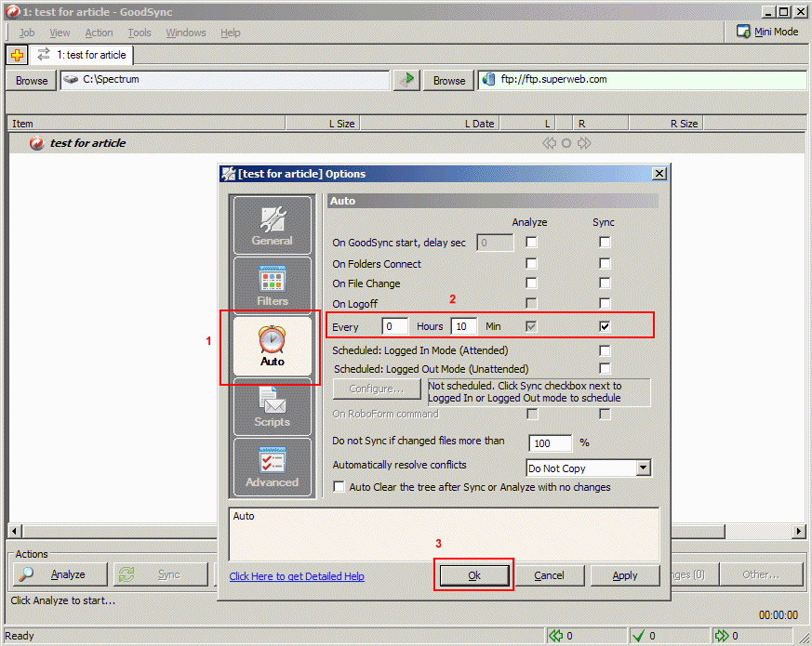
Task: Click the left-to-right counter icon in status bar
Action: tap(722, 636)
